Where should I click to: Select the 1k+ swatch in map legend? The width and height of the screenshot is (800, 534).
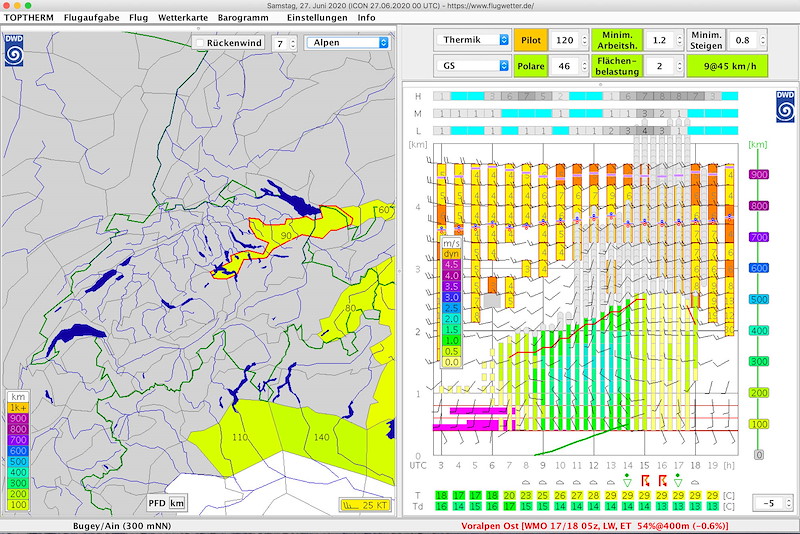[x=18, y=408]
